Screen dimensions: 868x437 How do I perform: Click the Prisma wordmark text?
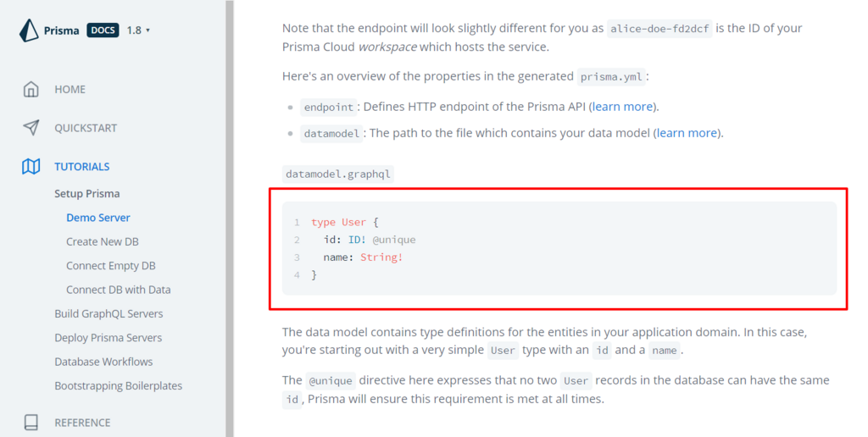click(61, 30)
